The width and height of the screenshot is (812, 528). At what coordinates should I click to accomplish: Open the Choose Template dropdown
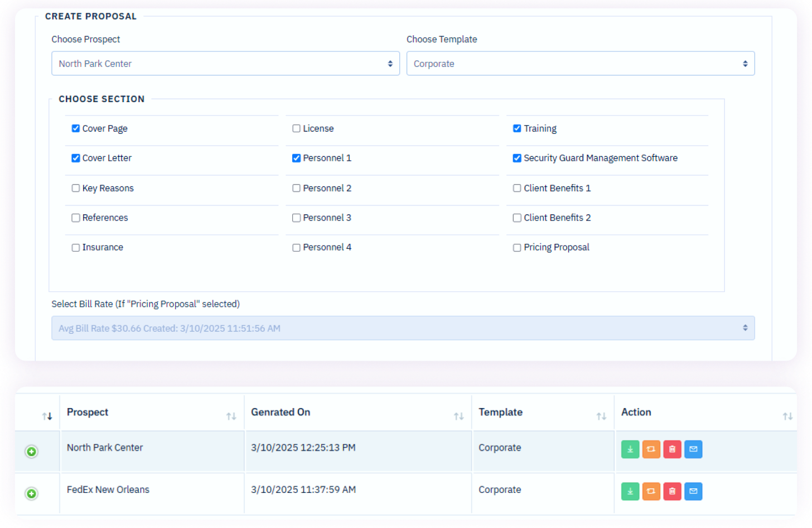pyautogui.click(x=580, y=64)
